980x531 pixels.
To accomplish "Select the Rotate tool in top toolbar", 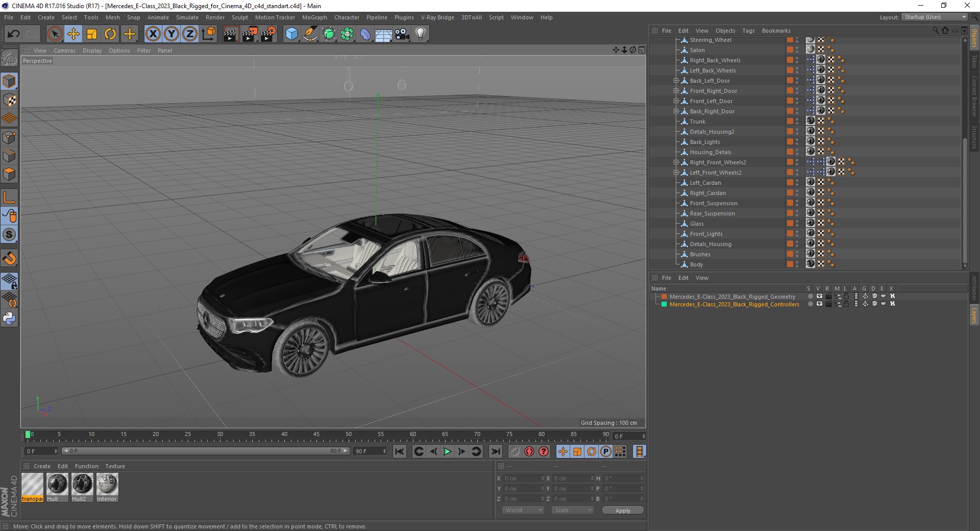I will 110,34.
